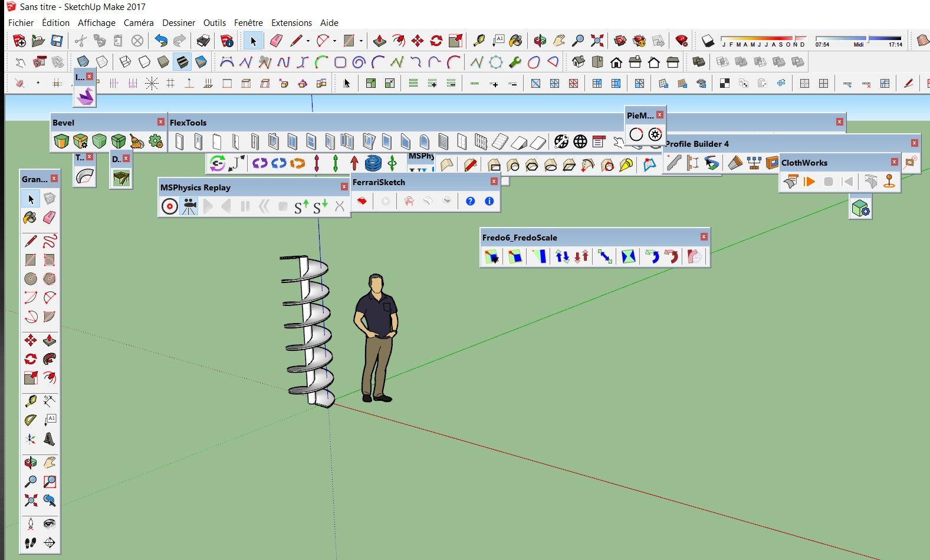Close the Bevel floating toolbar
Image resolution: width=930 pixels, height=560 pixels.
(160, 122)
